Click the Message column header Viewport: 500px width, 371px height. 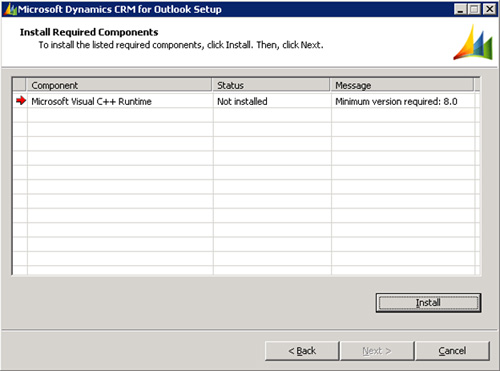click(x=402, y=85)
